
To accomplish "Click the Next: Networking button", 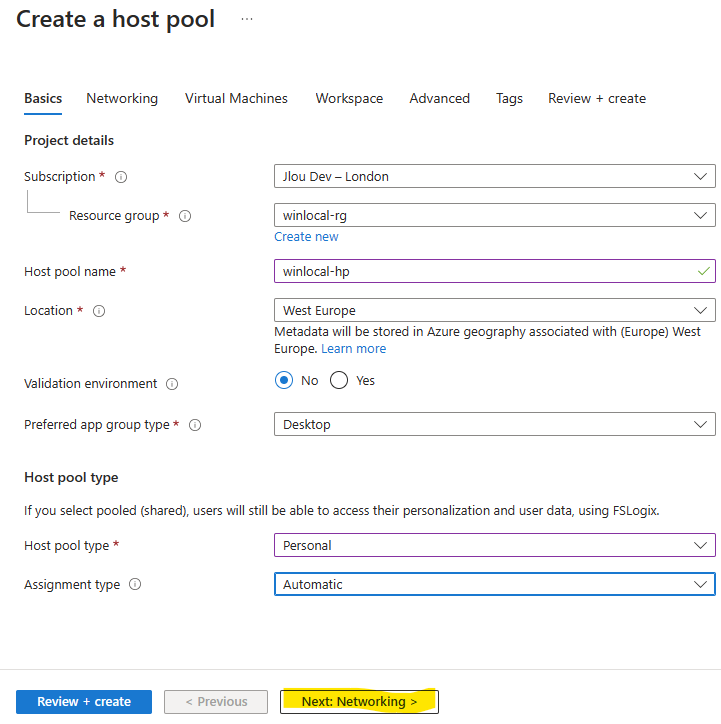I will pyautogui.click(x=359, y=702).
